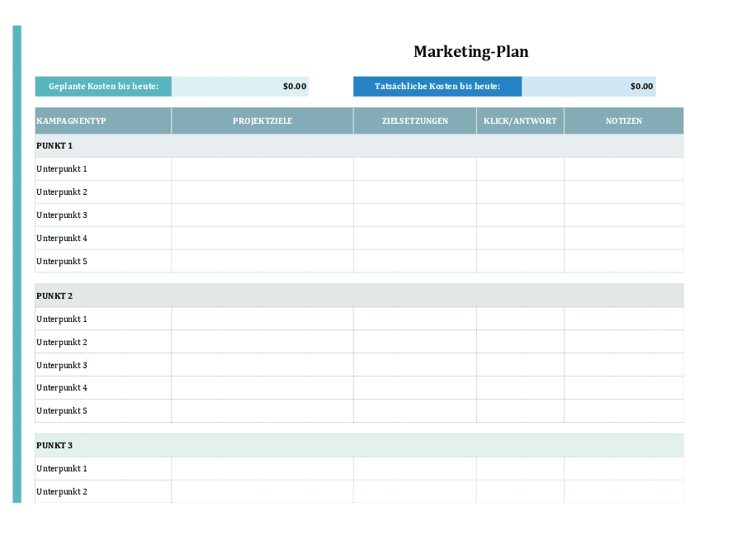The width and height of the screenshot is (756, 535).
Task: Select the Tatsächliche Kosten $0.00 value
Action: tap(588, 87)
